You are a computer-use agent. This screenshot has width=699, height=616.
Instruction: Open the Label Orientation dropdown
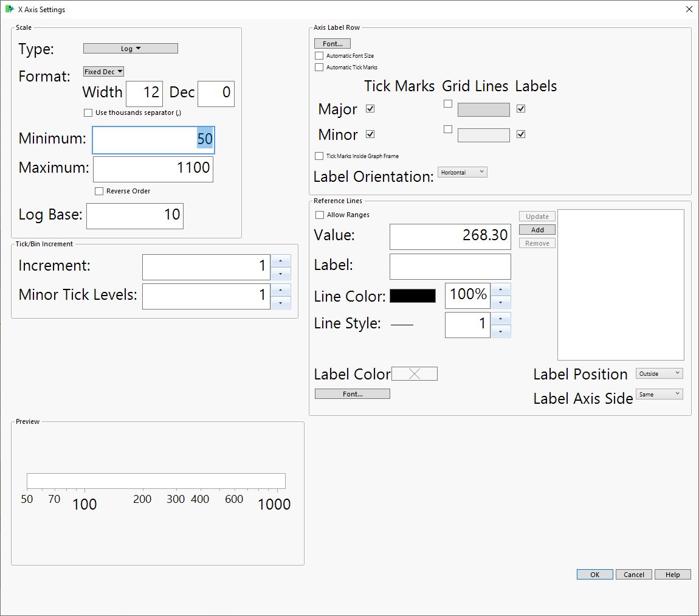[462, 171]
